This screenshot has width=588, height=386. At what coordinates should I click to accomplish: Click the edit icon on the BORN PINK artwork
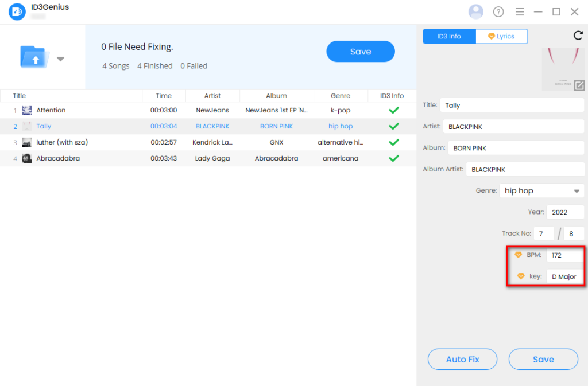tap(580, 85)
